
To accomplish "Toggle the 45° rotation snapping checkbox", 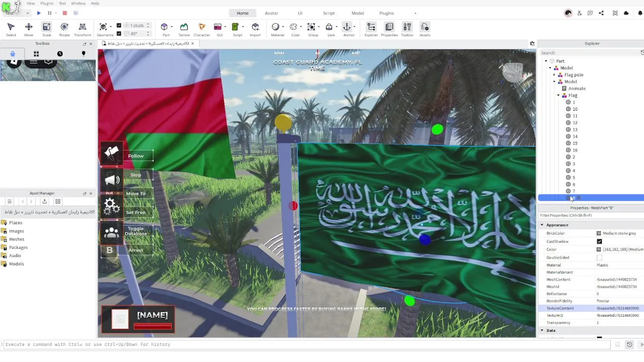I will tap(119, 34).
